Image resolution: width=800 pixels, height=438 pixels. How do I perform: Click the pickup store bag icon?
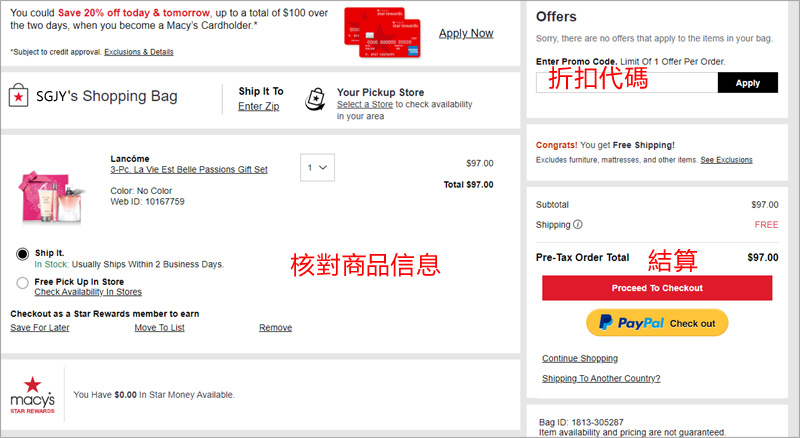click(315, 98)
